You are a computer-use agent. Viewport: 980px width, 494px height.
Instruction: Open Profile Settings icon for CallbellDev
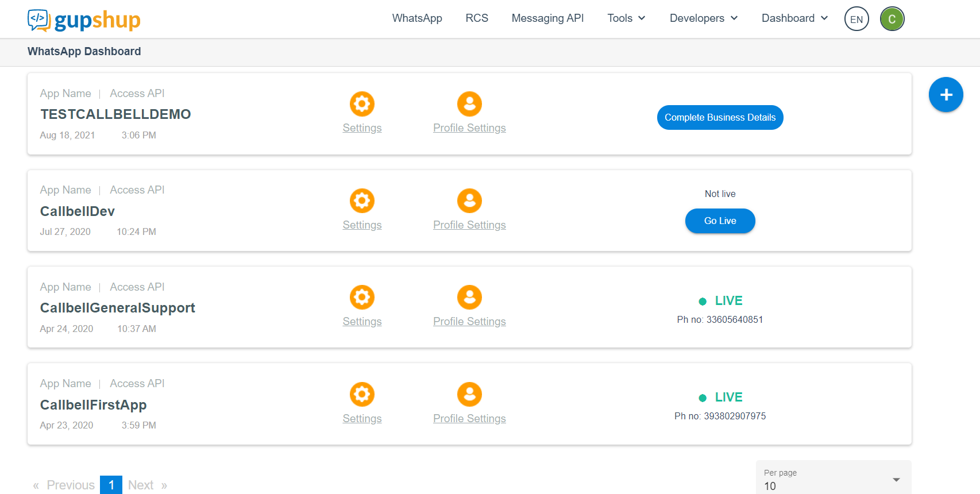pyautogui.click(x=469, y=200)
